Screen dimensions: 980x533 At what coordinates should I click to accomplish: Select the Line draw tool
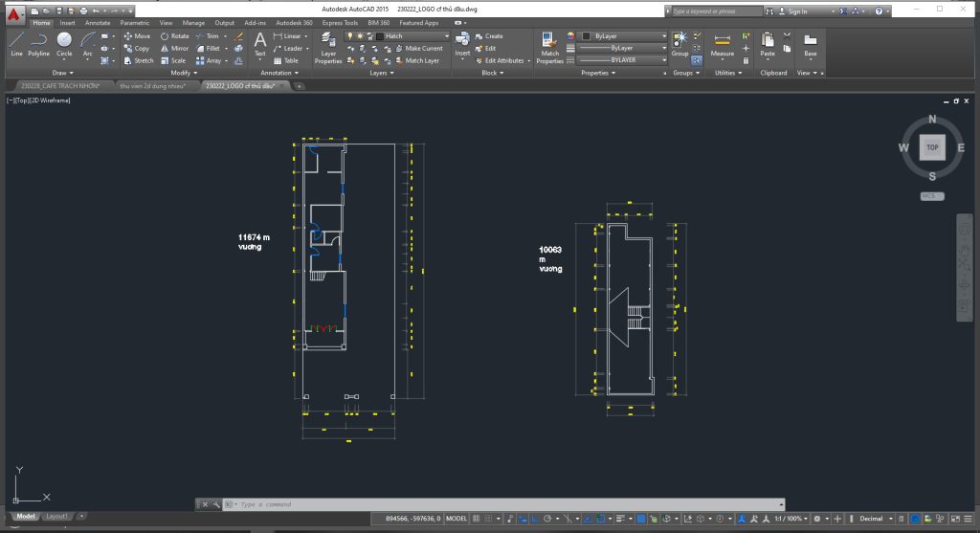(16, 44)
